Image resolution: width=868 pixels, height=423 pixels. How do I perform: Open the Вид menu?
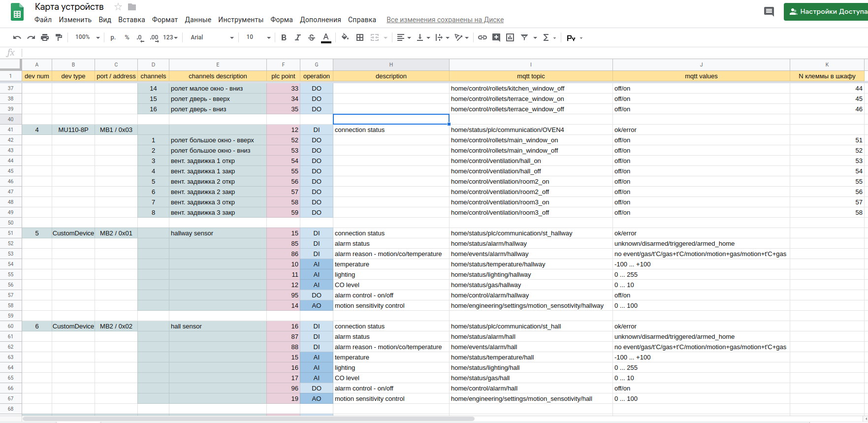(x=105, y=20)
